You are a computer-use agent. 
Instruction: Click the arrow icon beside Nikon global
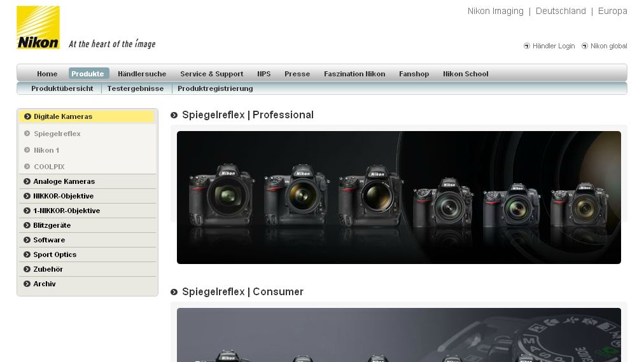[x=584, y=46]
